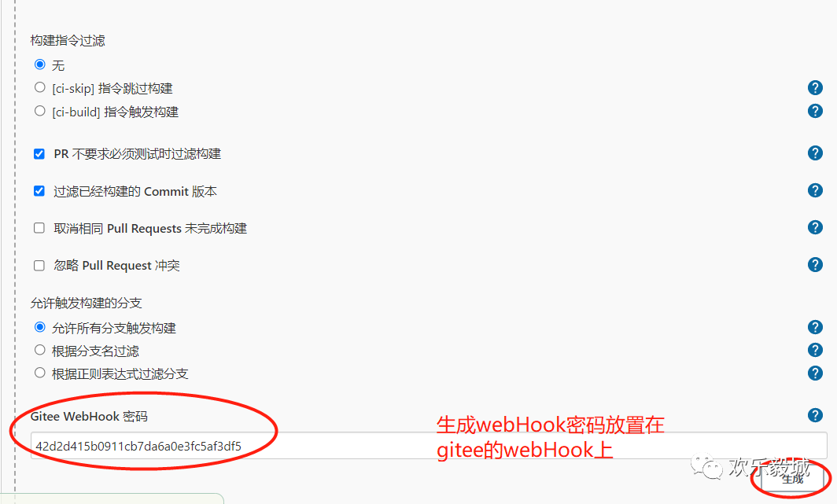Open help for [ci-skip] 指令跳过构建

(x=815, y=87)
